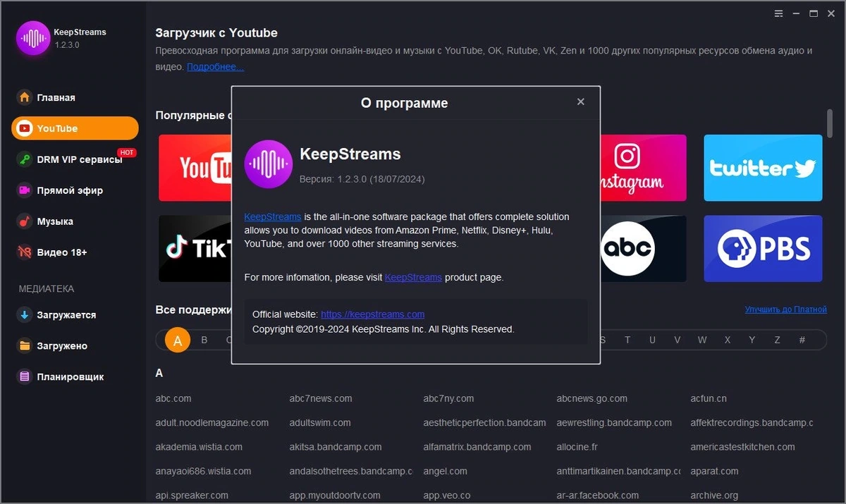Click the Улучшить до Платной link
The width and height of the screenshot is (846, 504).
(x=785, y=309)
